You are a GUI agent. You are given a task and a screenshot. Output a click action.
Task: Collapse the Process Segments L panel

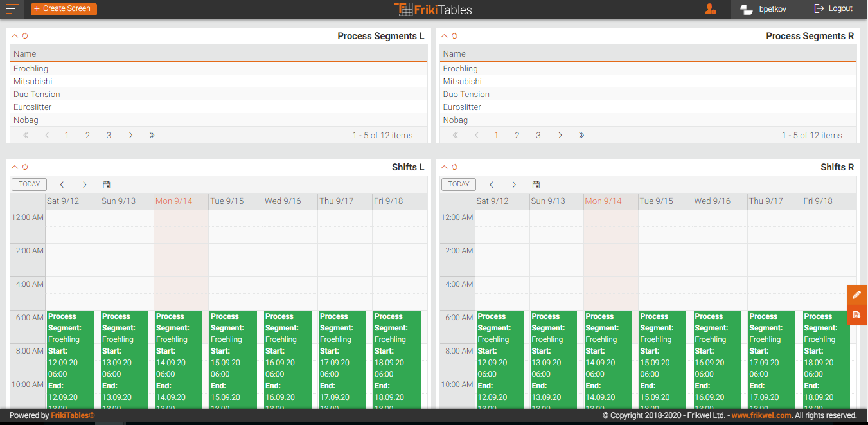15,36
